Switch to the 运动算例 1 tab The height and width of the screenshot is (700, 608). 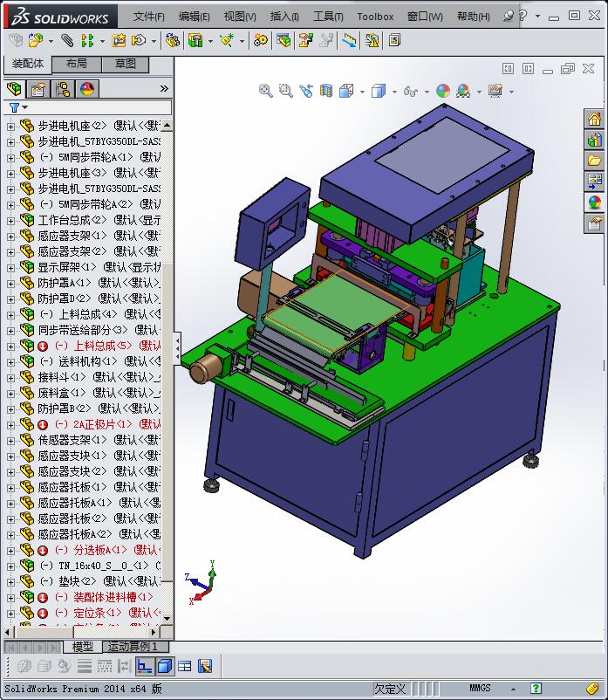click(x=135, y=647)
